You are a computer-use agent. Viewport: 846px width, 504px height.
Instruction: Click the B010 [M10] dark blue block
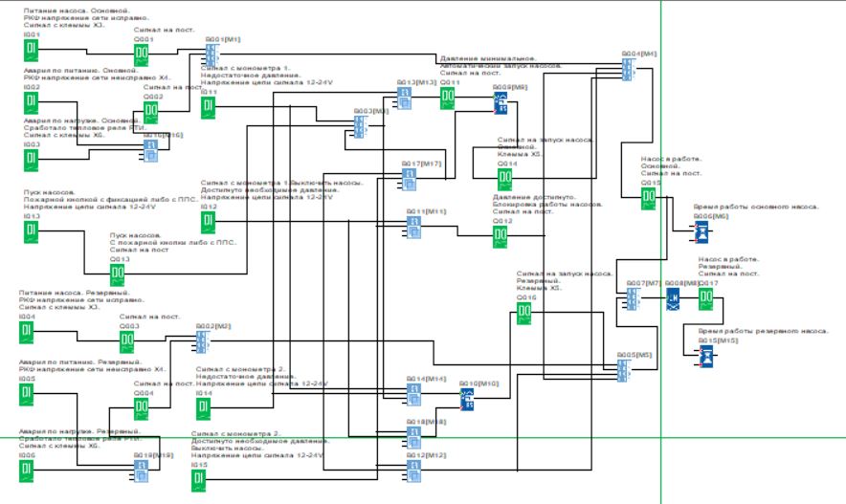pos(468,399)
